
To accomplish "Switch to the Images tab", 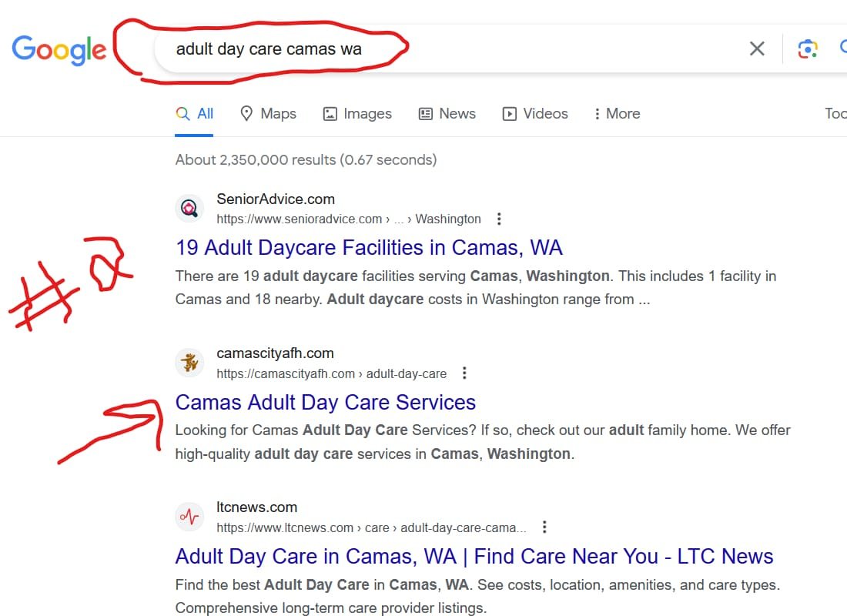I will [357, 114].
